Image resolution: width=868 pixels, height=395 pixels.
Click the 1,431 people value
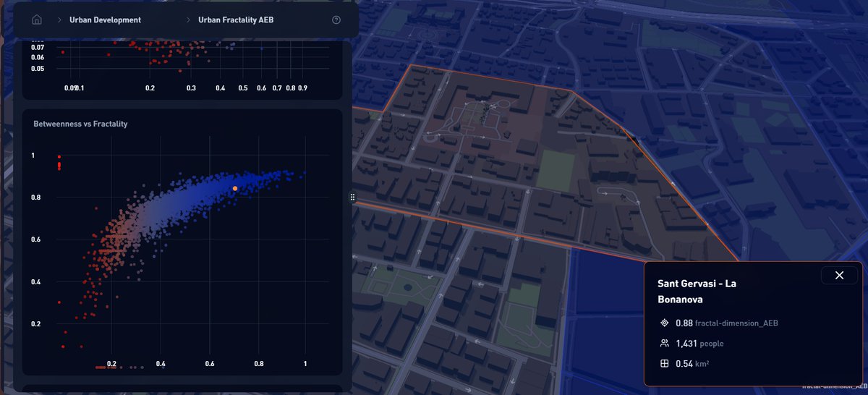699,343
